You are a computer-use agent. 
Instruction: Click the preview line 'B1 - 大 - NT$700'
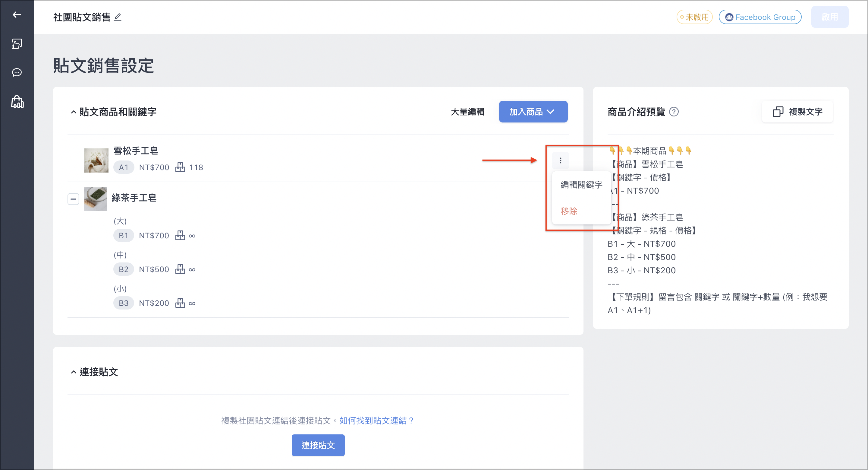point(642,243)
